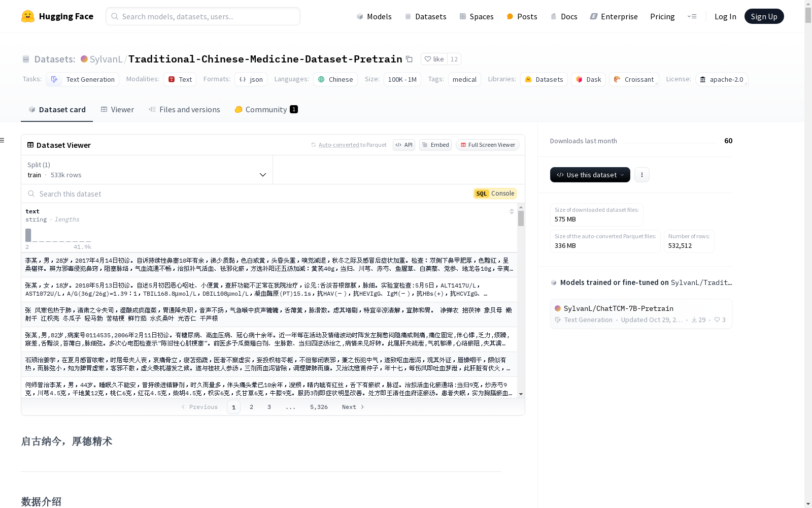Click the Datasets breadcrumb icon
The image size is (812, 508).
(x=26, y=59)
